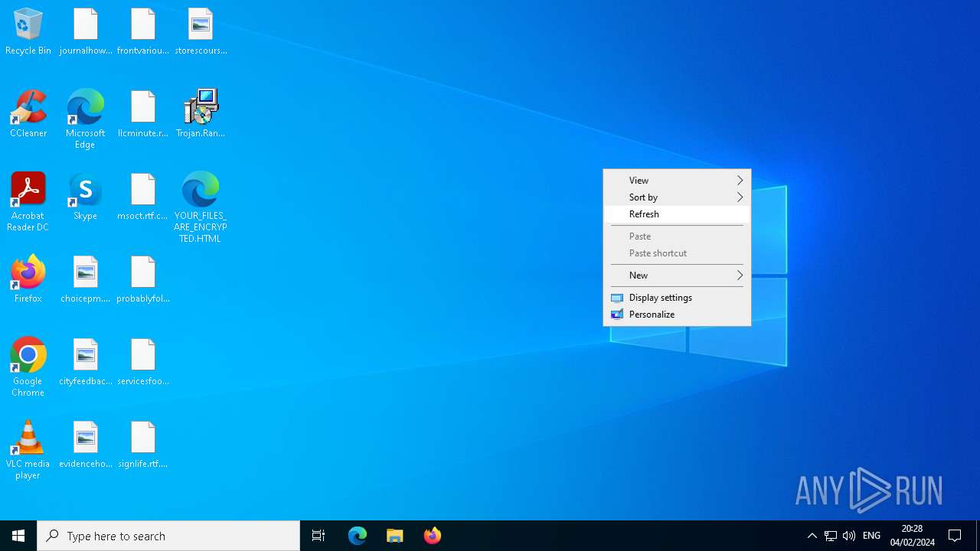Select the cityfeedbac image file
The image size is (980, 551).
click(x=86, y=362)
